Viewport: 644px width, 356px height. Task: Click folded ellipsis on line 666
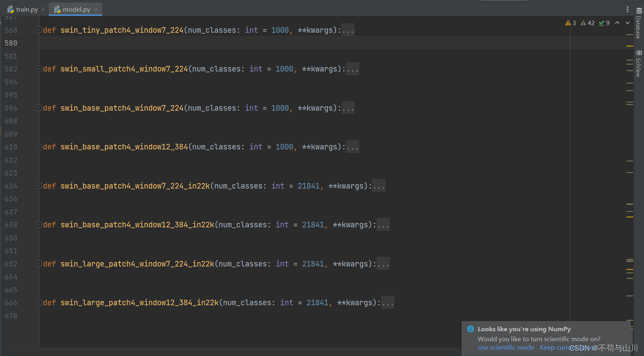[x=388, y=302]
